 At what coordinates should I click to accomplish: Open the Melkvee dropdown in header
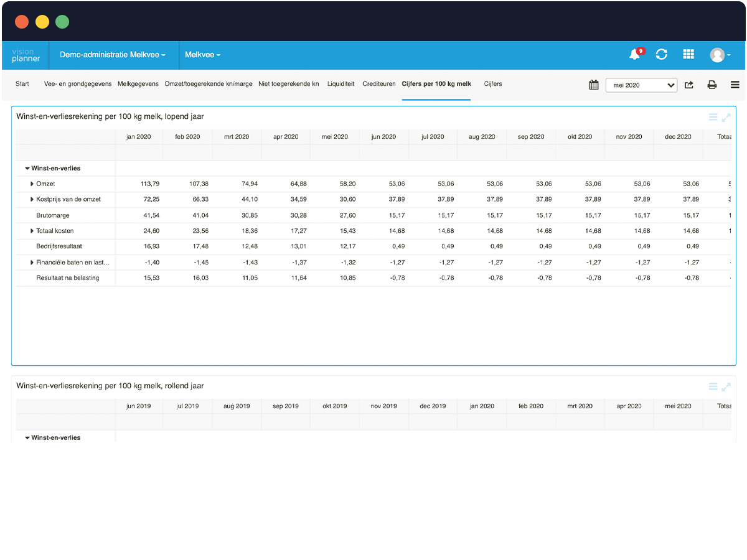203,55
